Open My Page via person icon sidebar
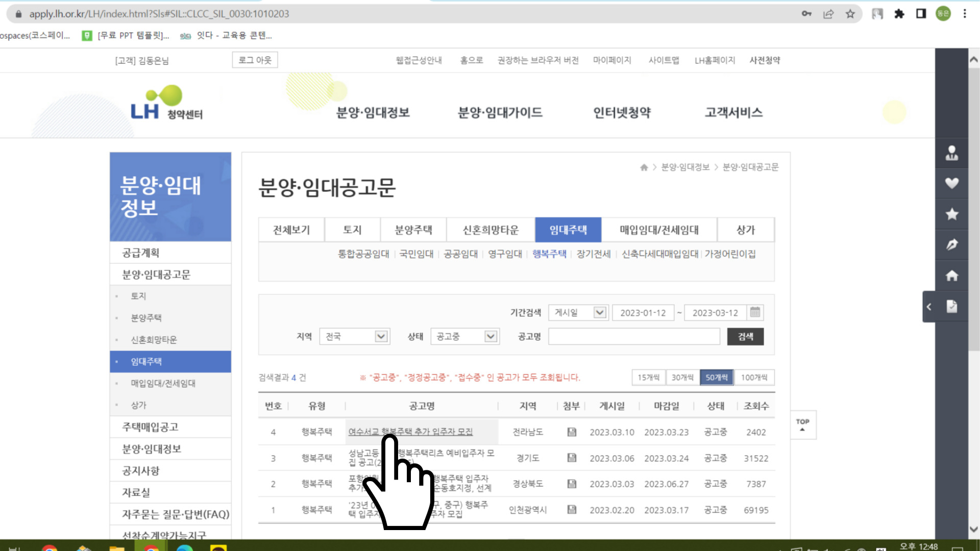 951,153
